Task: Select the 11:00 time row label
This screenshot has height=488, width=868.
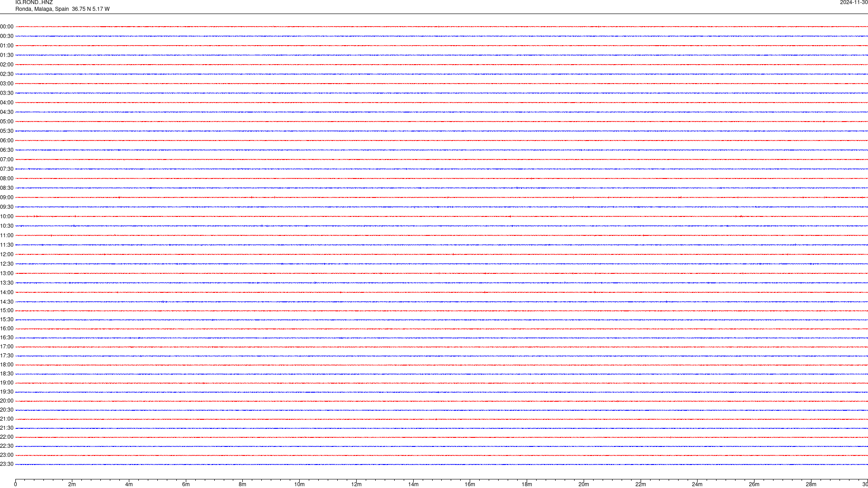Action: coord(7,235)
